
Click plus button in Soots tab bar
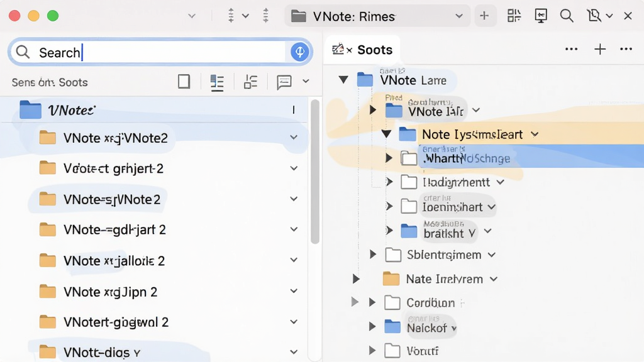pyautogui.click(x=600, y=49)
